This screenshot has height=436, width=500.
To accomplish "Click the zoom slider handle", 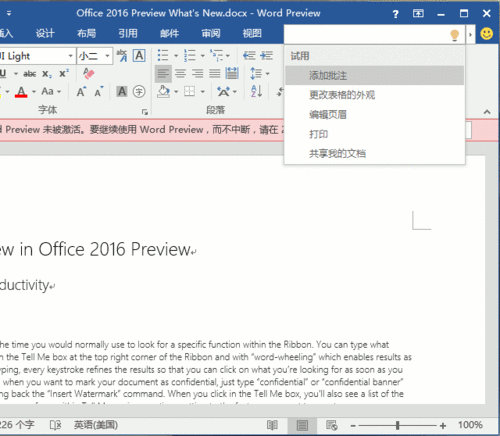I will pos(397,425).
